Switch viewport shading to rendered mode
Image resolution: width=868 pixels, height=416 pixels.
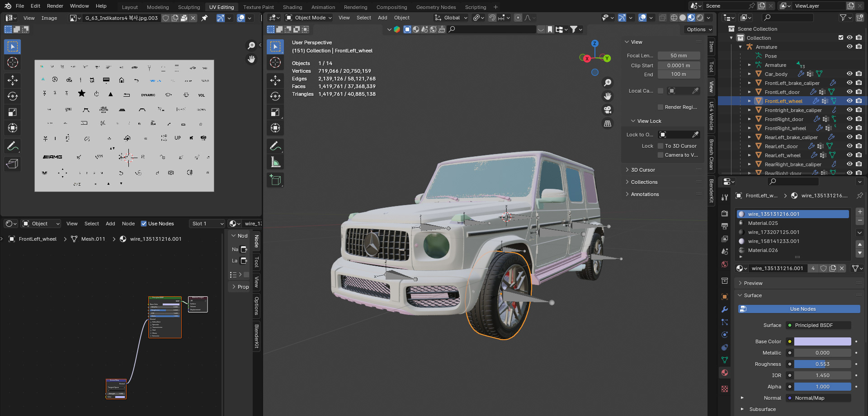point(700,18)
